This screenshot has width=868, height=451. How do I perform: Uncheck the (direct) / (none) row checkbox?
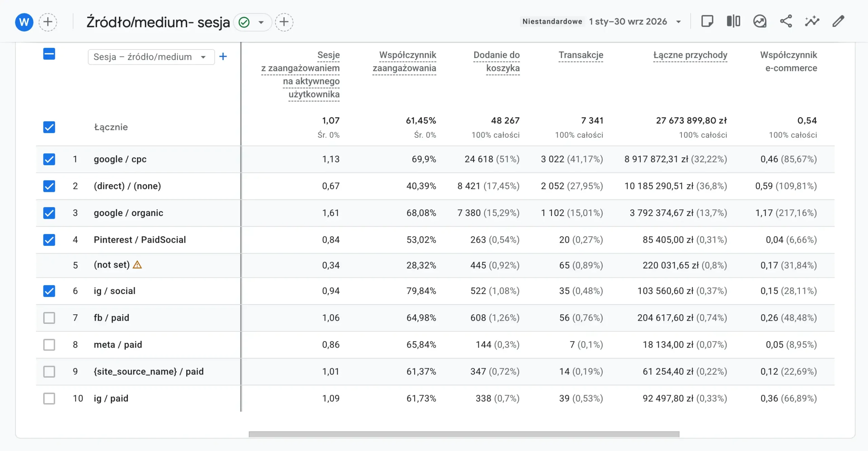pos(49,186)
